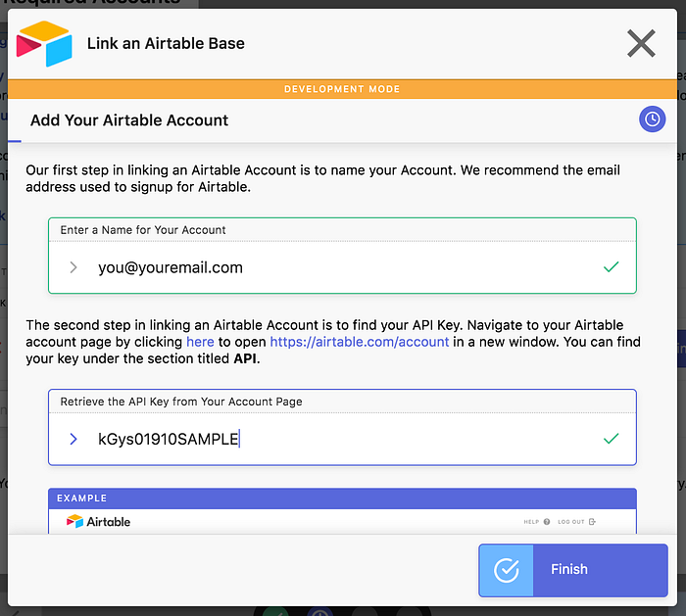Click the 'Add Your Airtable Account' heading
Screen dimensions: 686x616
129,120
